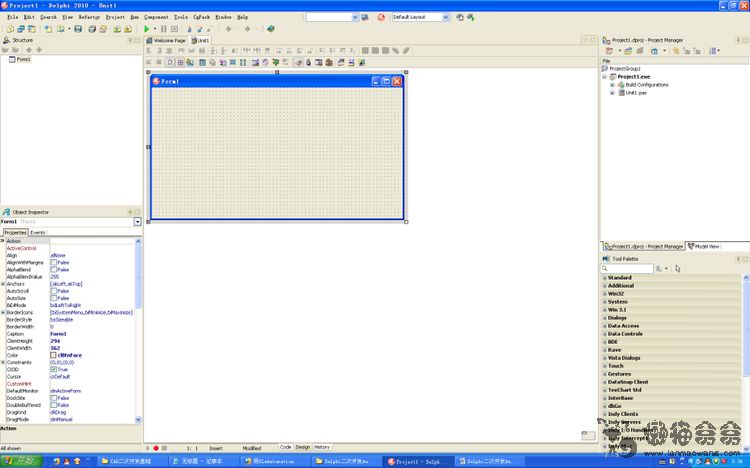Open the Object Inspector Form1 instance dropdown
Image resolution: width=750 pixels, height=468 pixels.
point(137,222)
